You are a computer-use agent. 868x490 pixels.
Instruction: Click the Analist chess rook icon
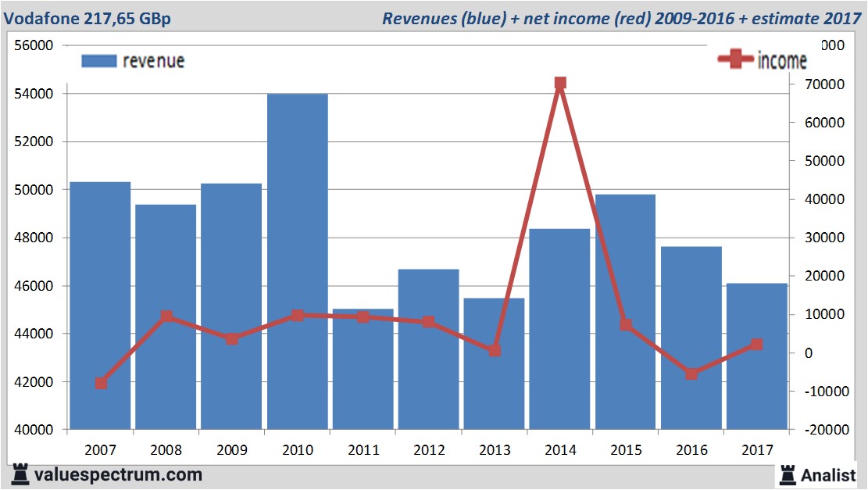(x=788, y=475)
